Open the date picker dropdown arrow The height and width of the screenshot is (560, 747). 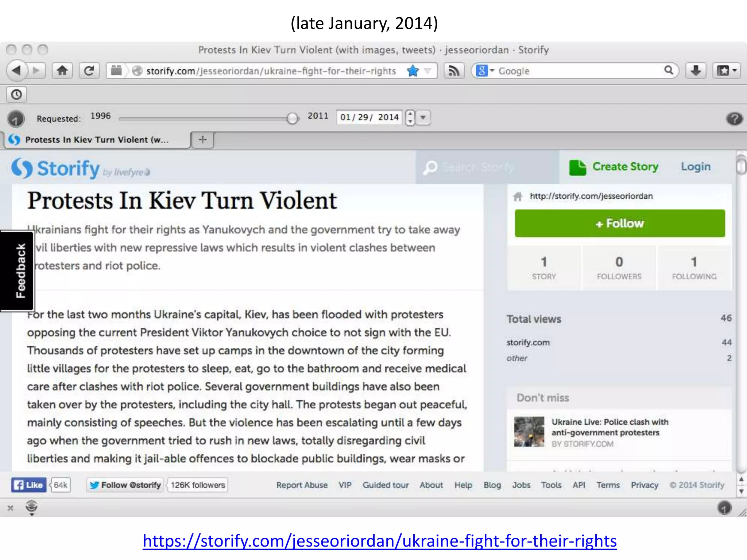pos(423,117)
